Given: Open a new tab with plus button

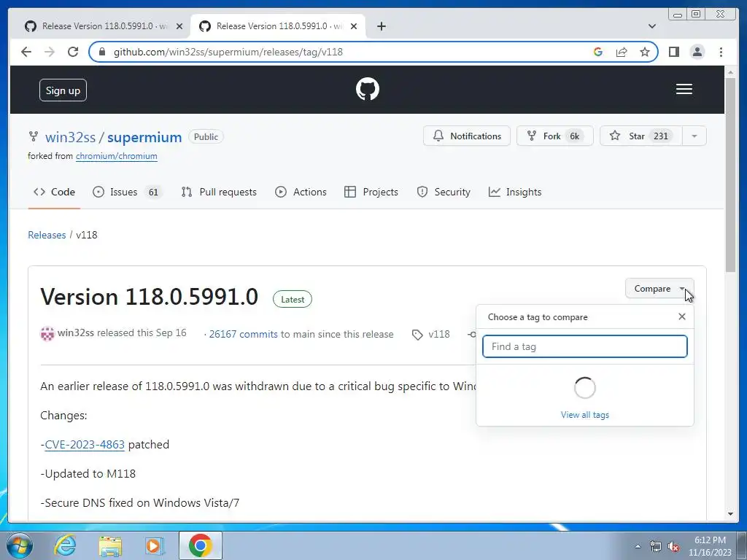Looking at the screenshot, I should tap(381, 26).
